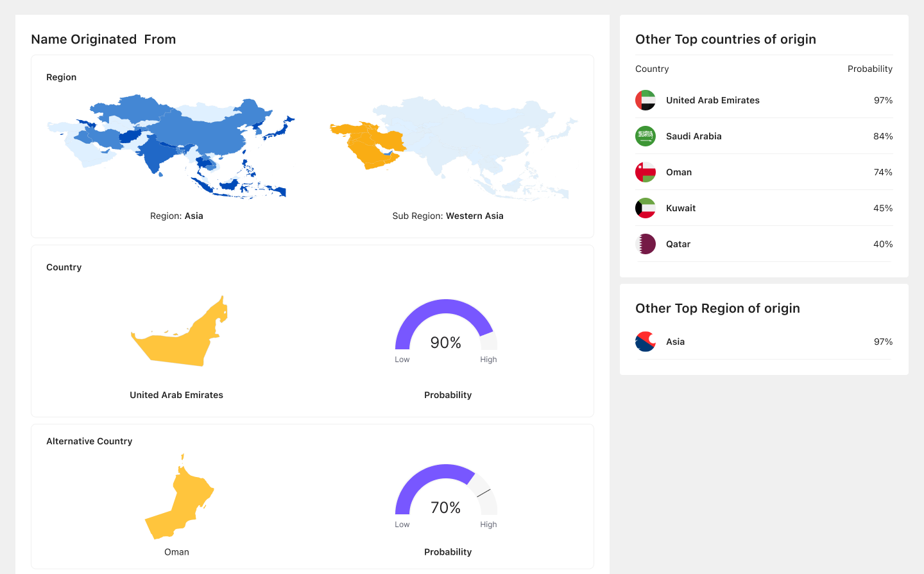Click the 40% probability value for Qatar

[883, 244]
